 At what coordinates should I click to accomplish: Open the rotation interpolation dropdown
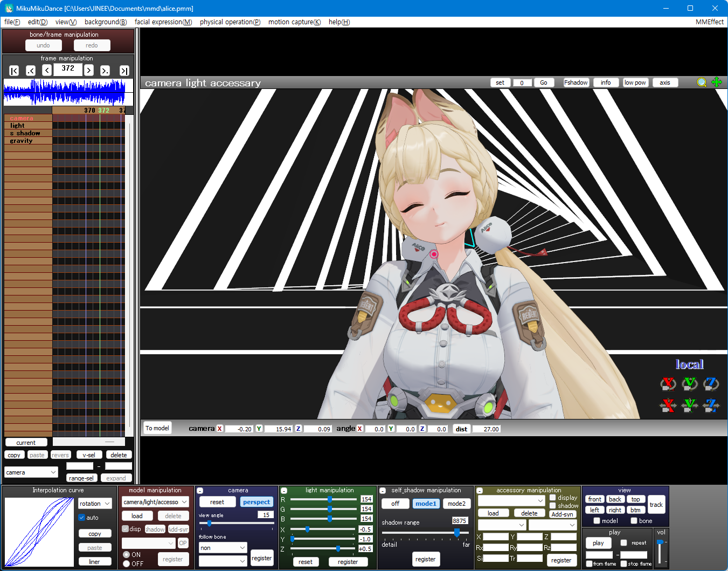point(95,504)
